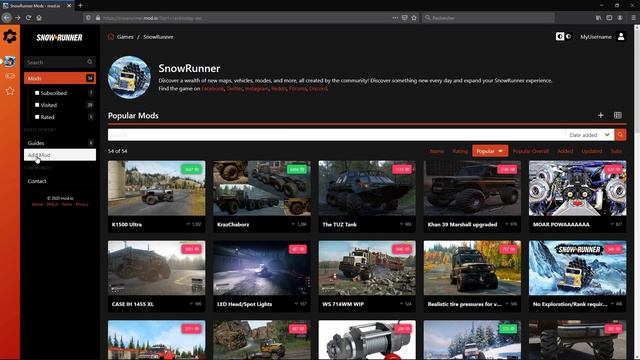Open the LED Head/Spot Lights mod thumbnail
This screenshot has height=360, width=640.
[262, 268]
